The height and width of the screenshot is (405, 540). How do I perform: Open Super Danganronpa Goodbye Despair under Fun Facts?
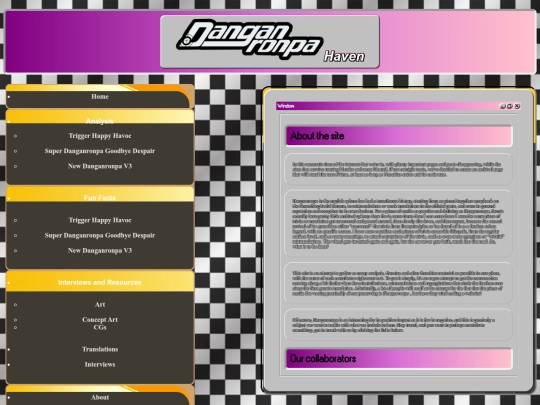(100, 235)
